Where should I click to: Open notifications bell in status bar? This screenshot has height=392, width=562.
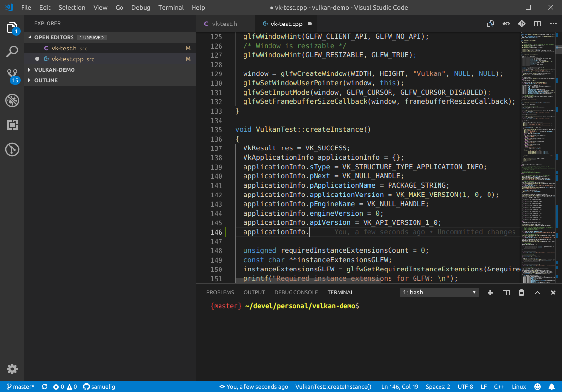tap(552, 387)
